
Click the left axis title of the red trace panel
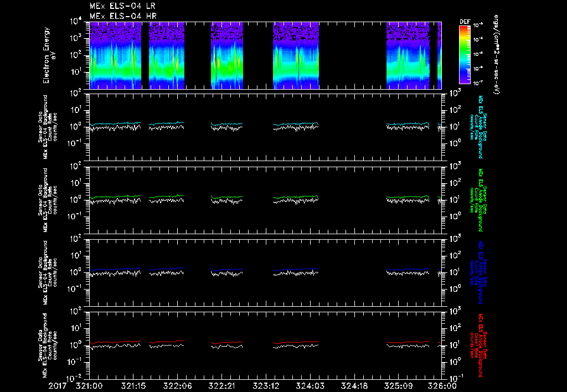[x=48, y=345]
